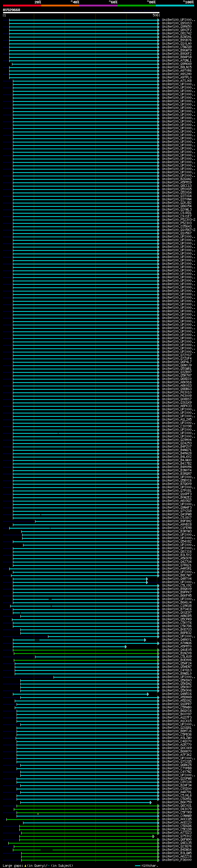197x868 pixels.
Task: Open hit UniRef100_Q9SUS3
Action: (177, 23)
